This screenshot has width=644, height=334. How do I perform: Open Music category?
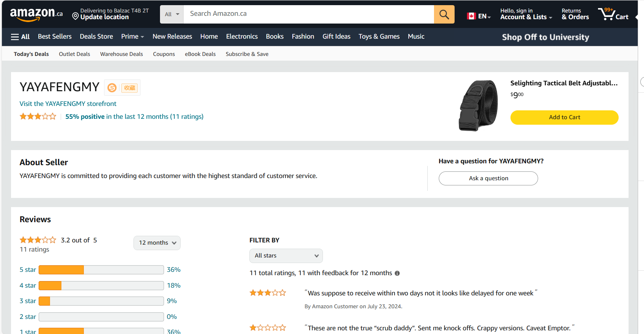point(416,36)
